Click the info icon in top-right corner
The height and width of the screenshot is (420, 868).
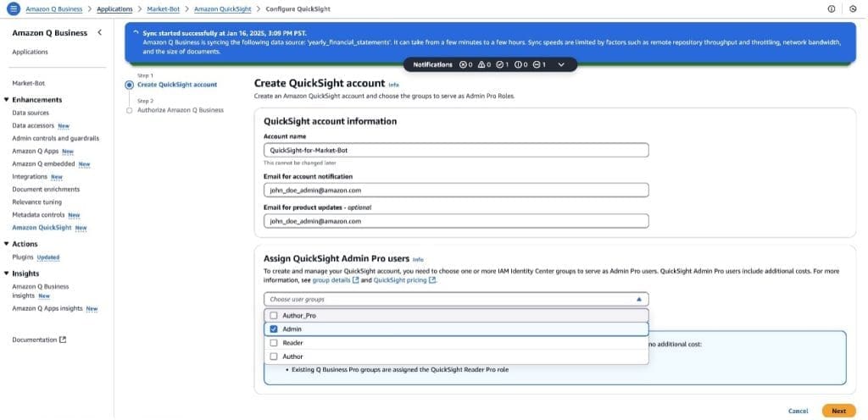tap(831, 8)
